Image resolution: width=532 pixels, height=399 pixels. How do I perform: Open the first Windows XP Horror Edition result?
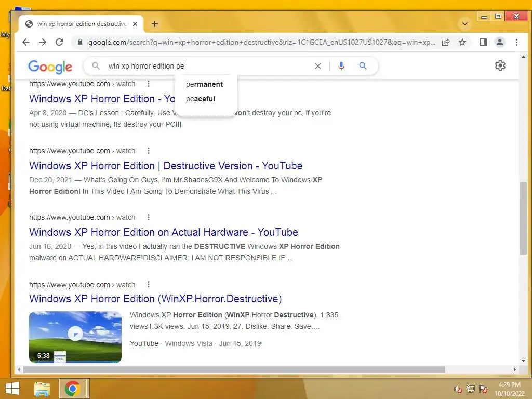click(x=102, y=99)
